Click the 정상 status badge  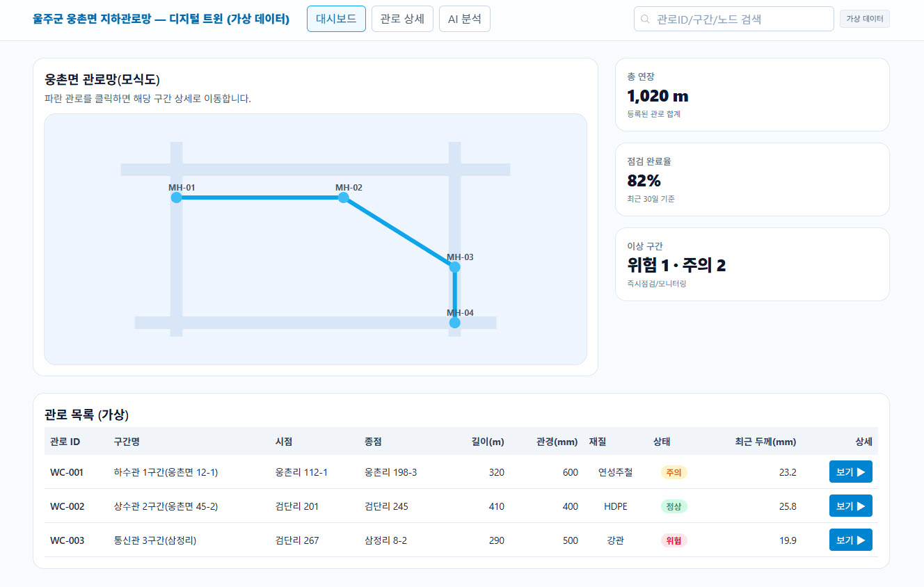(674, 506)
